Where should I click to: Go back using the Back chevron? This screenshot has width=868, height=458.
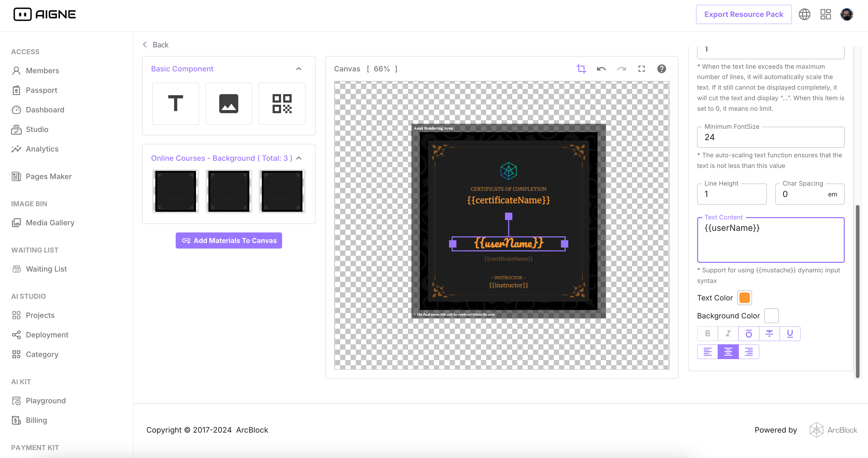(145, 44)
